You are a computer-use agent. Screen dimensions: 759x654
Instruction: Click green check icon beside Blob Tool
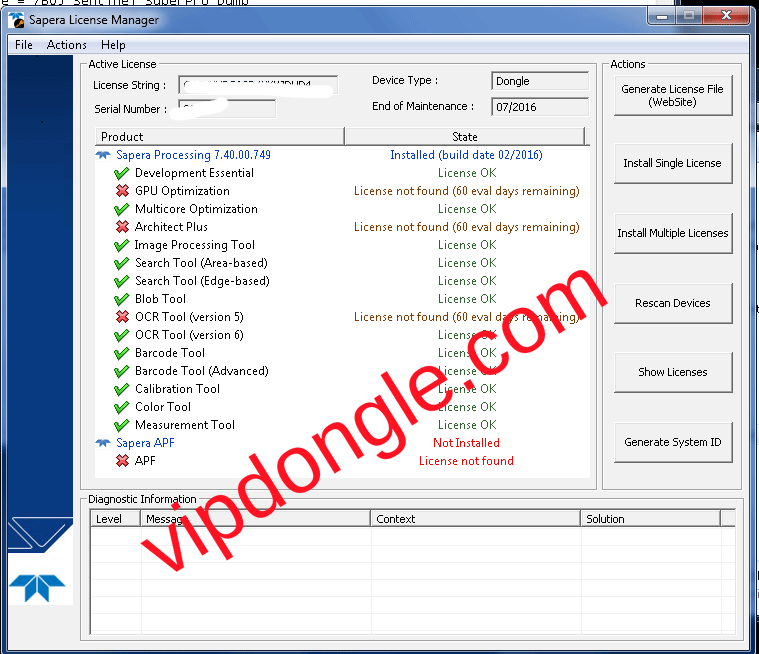pyautogui.click(x=121, y=299)
